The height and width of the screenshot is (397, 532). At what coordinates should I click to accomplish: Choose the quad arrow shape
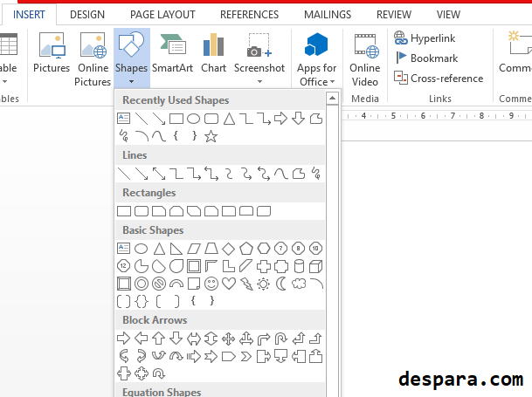(x=228, y=339)
